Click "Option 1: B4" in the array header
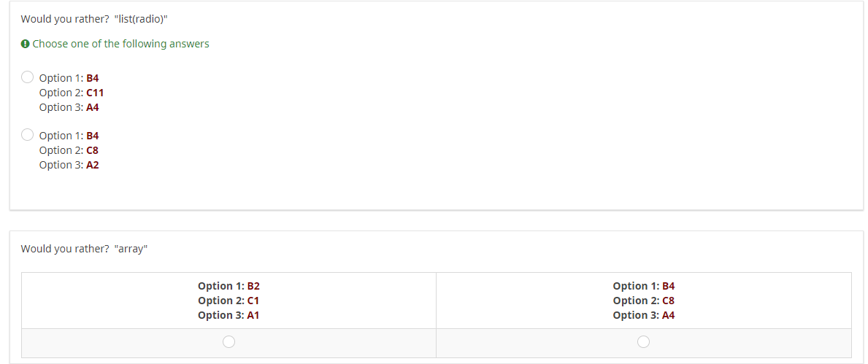This screenshot has width=868, height=364. click(643, 286)
